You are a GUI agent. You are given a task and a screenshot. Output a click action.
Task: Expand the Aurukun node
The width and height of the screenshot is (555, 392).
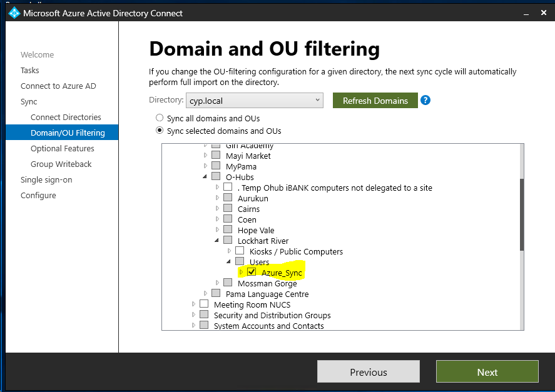tap(217, 198)
